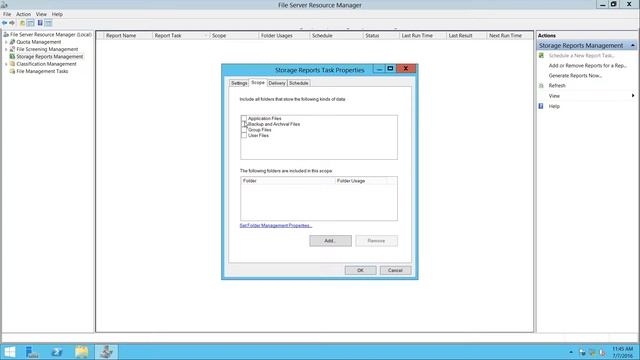
Task: Launch PowerShell from the taskbar
Action: point(57,352)
